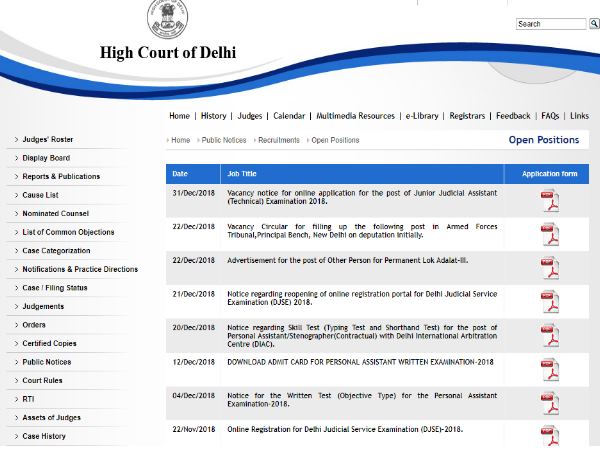The width and height of the screenshot is (600, 450).
Task: Click Public Notices breadcrumb link
Action: (224, 140)
